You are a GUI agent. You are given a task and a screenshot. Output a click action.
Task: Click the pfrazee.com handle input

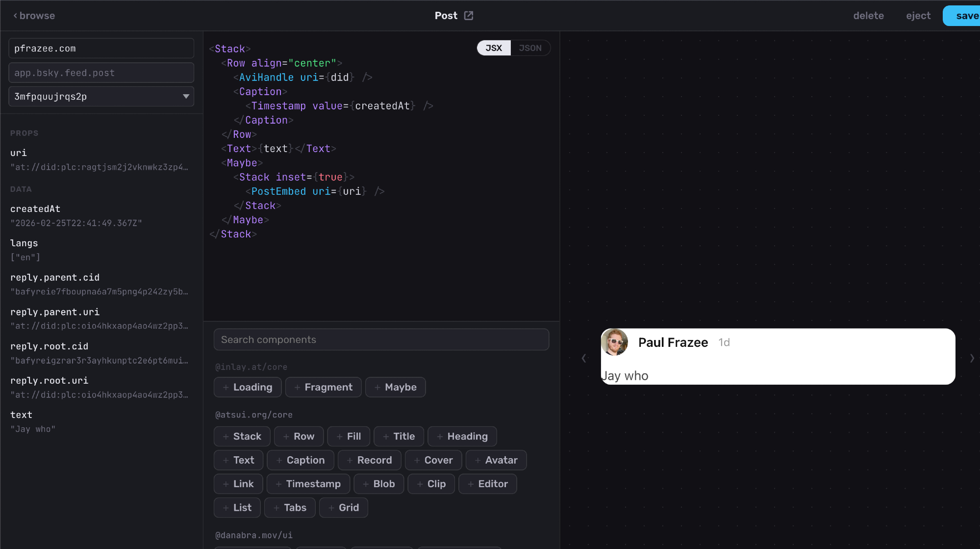101,49
